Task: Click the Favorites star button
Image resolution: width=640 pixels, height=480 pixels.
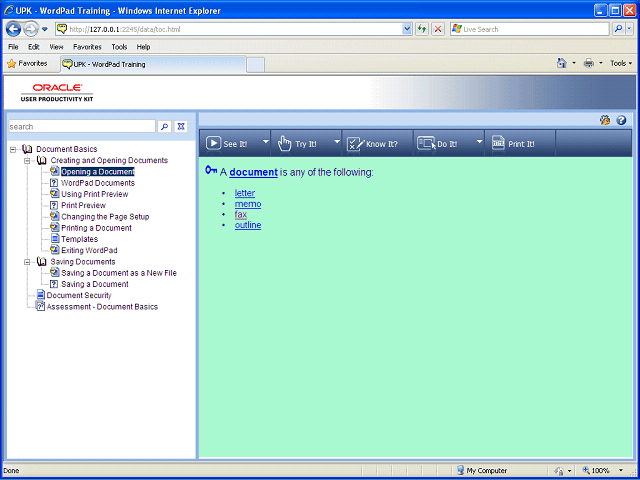Action: pos(27,64)
